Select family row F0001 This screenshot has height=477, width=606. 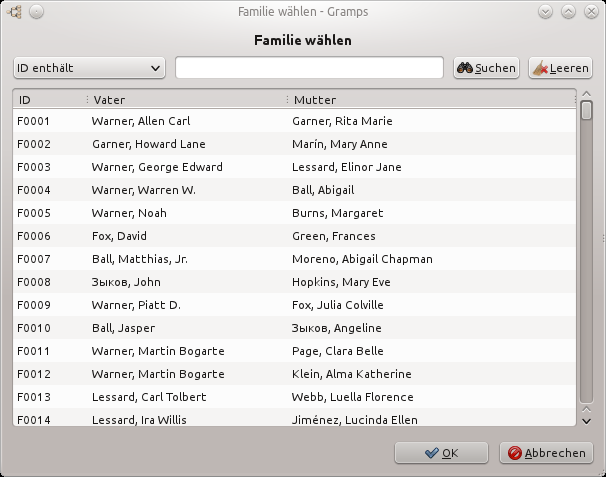click(294, 121)
